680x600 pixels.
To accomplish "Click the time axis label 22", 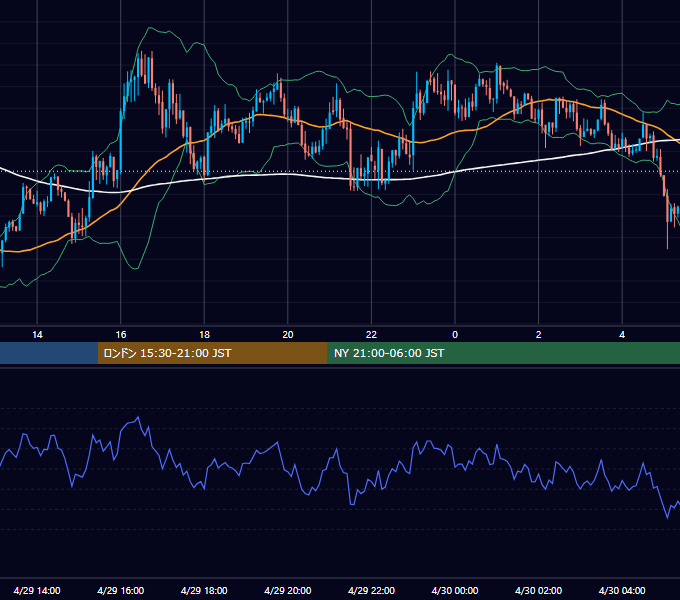I will point(371,335).
